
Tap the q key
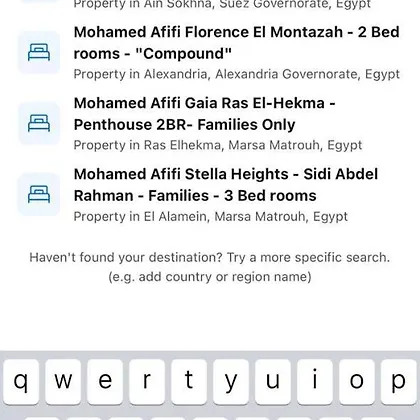[x=21, y=381]
